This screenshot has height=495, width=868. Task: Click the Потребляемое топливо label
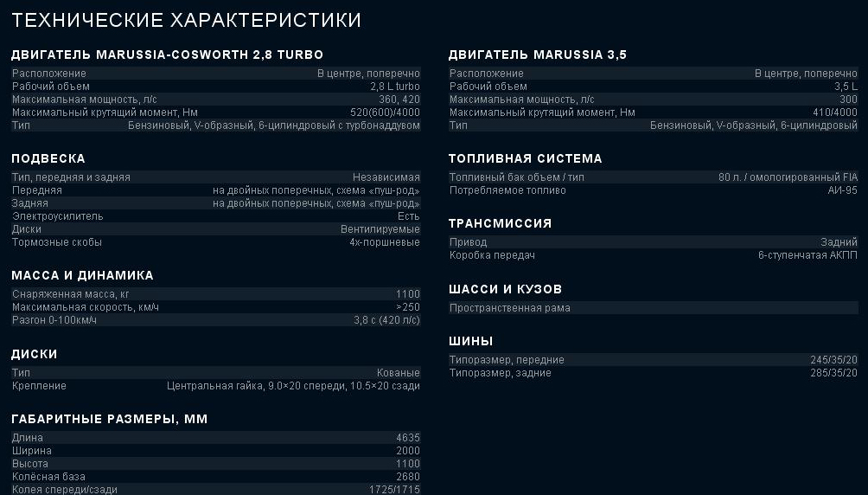tap(507, 190)
